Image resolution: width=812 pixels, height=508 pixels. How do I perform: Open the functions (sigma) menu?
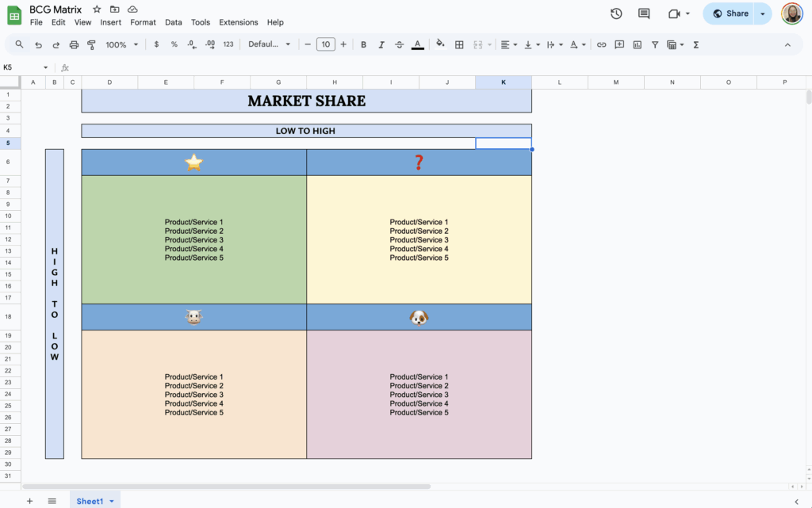pyautogui.click(x=695, y=44)
